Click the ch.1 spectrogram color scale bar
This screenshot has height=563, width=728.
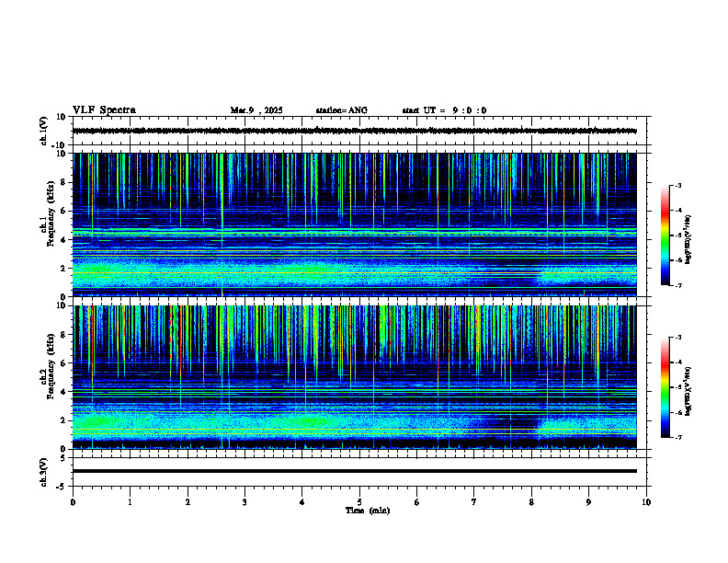click(665, 236)
